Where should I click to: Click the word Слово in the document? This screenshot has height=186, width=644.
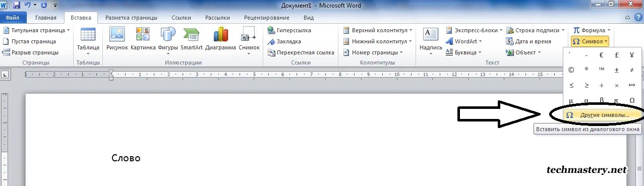126,158
